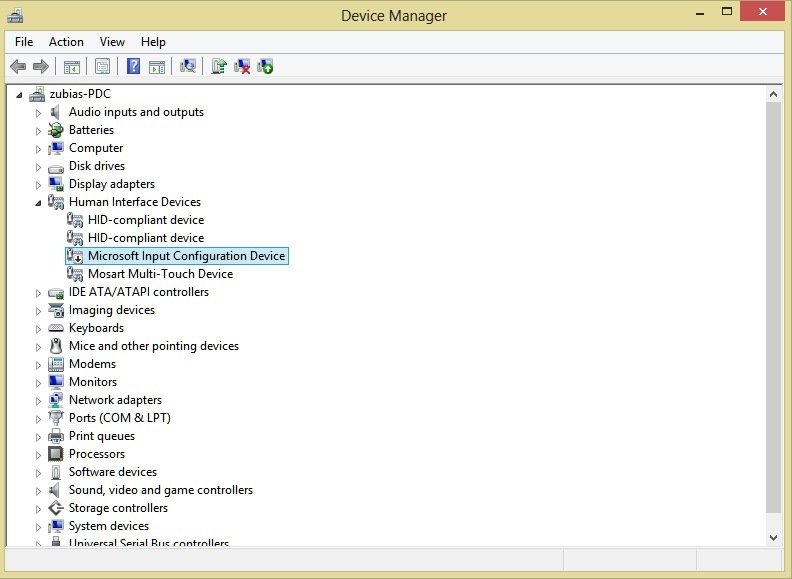
Task: Select the second HID-compliant device entry
Action: (x=146, y=238)
